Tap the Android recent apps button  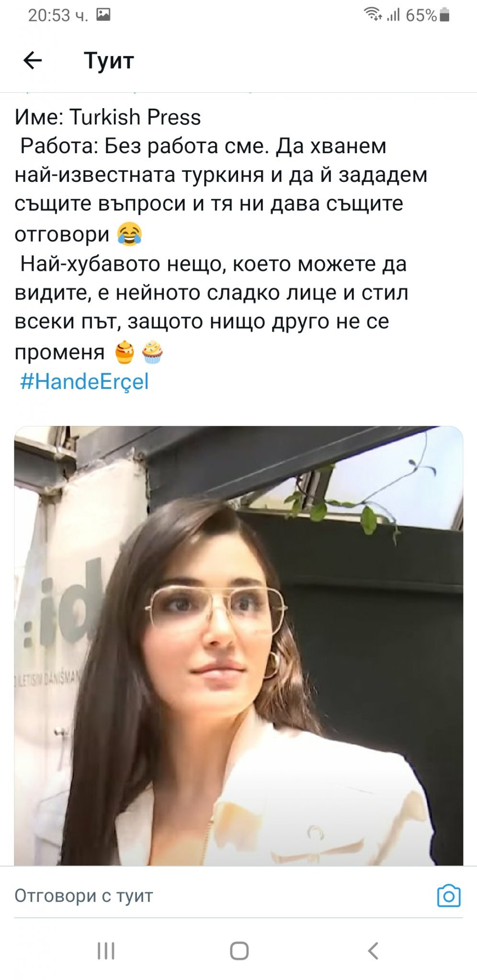(106, 951)
